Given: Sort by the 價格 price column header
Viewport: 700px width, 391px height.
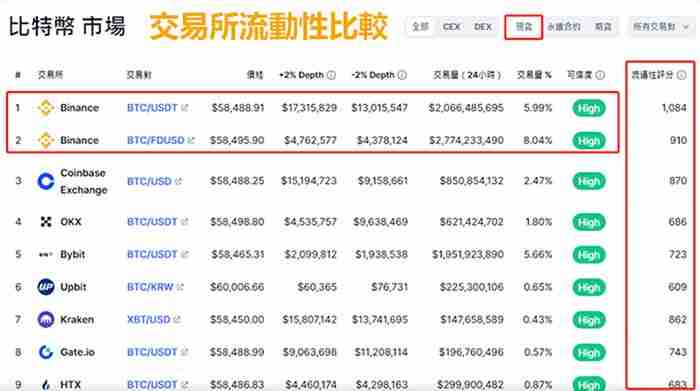Looking at the screenshot, I should (x=255, y=75).
